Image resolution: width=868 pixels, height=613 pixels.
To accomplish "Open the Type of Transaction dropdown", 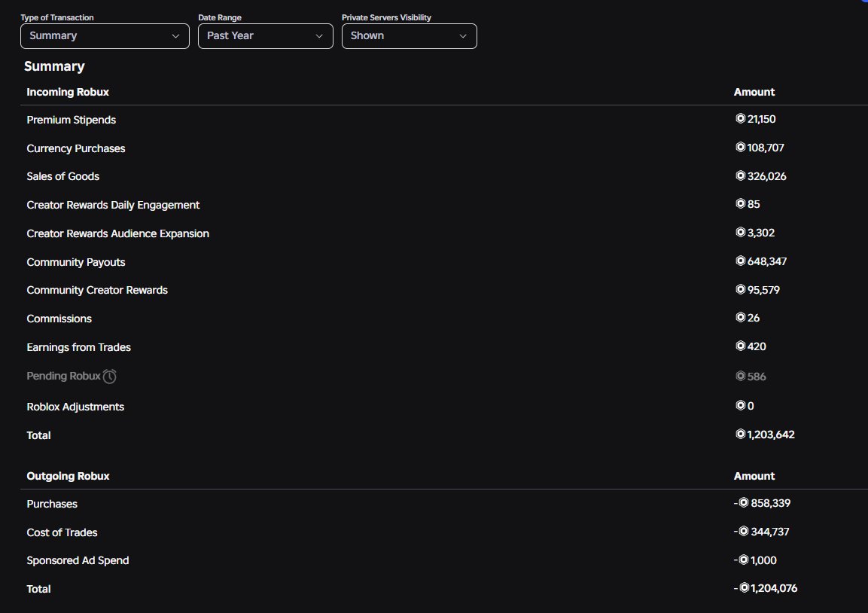I will (x=105, y=36).
